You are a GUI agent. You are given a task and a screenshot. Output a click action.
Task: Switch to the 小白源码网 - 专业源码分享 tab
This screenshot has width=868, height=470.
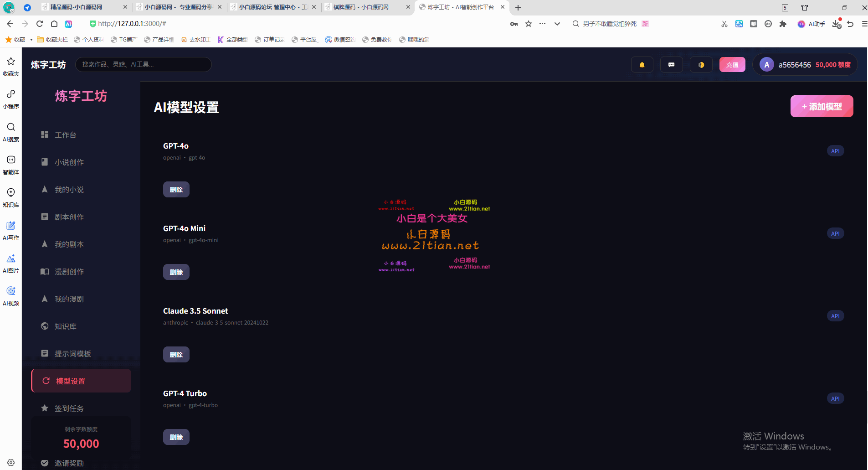179,7
